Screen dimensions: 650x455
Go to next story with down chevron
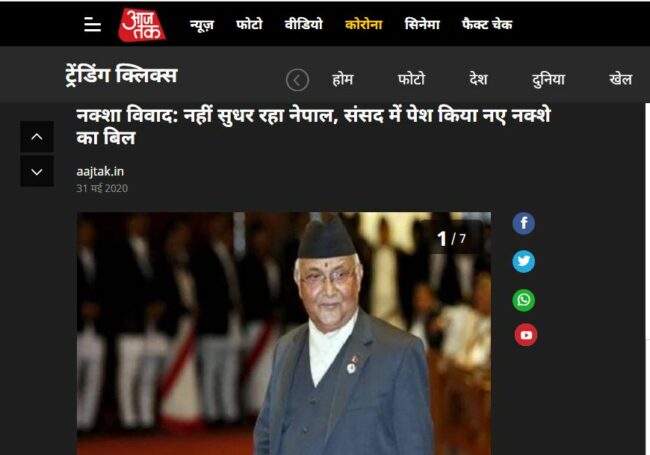[37, 172]
